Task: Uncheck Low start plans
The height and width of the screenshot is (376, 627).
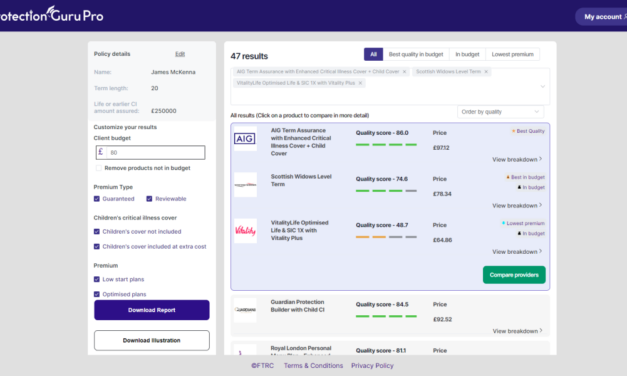Action: pyautogui.click(x=97, y=279)
